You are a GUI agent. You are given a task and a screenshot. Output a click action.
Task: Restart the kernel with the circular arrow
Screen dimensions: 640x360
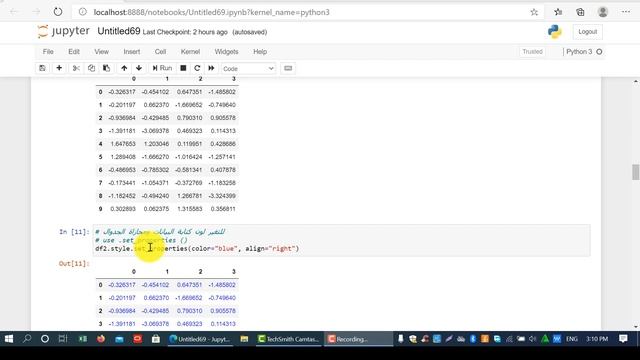(197, 68)
